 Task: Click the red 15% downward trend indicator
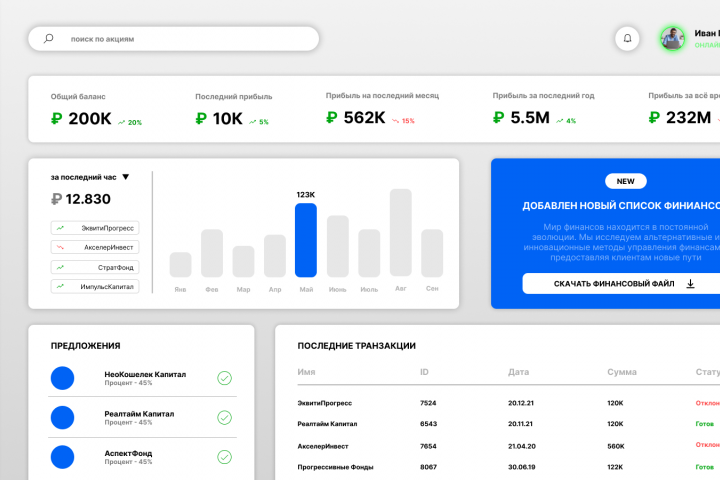(x=403, y=121)
